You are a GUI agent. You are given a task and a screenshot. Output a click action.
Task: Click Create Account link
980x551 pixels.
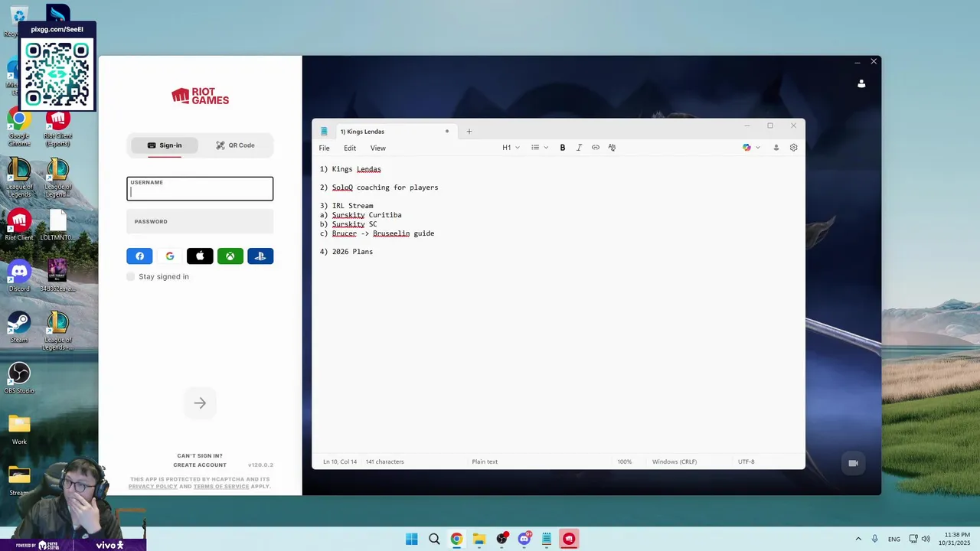coord(200,465)
